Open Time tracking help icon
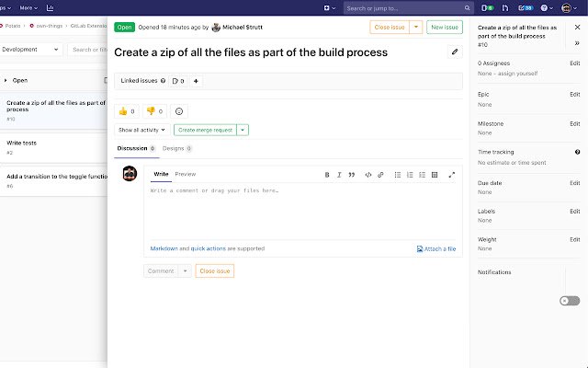This screenshot has height=368, width=588. click(x=577, y=152)
